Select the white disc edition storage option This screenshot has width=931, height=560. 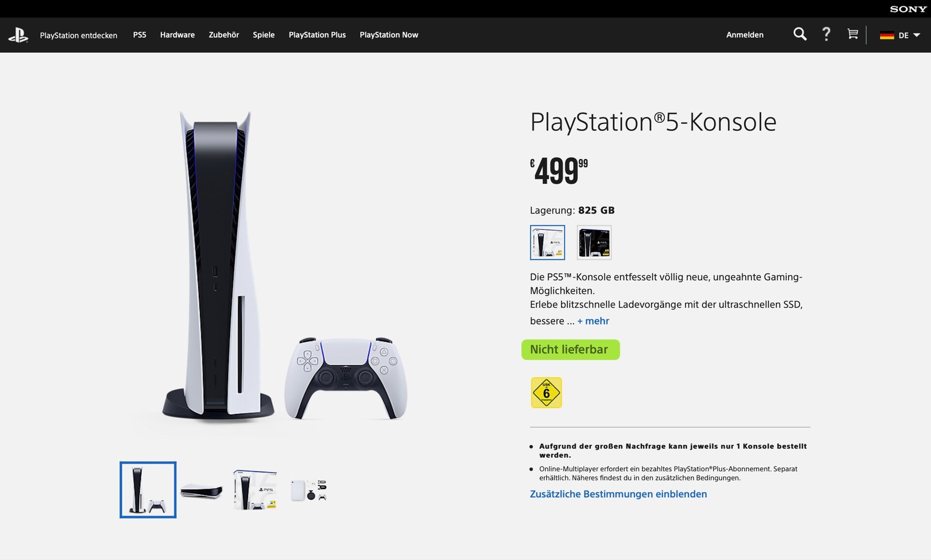point(547,242)
